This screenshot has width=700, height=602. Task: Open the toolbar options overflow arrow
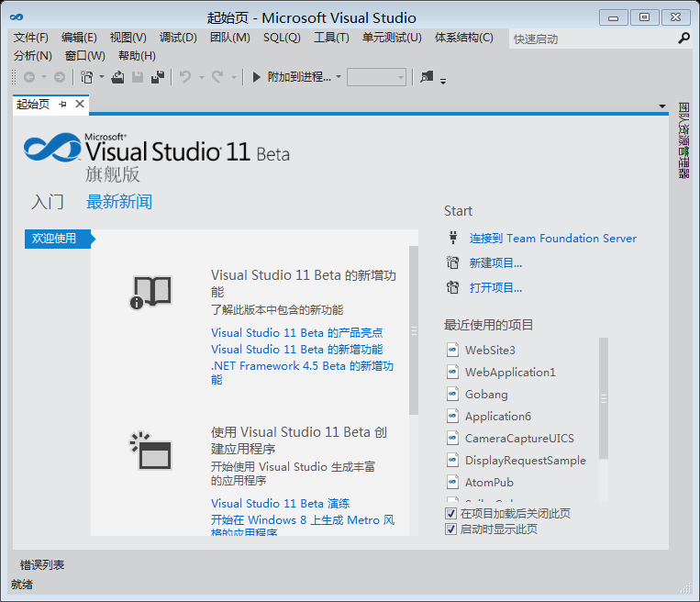click(443, 81)
